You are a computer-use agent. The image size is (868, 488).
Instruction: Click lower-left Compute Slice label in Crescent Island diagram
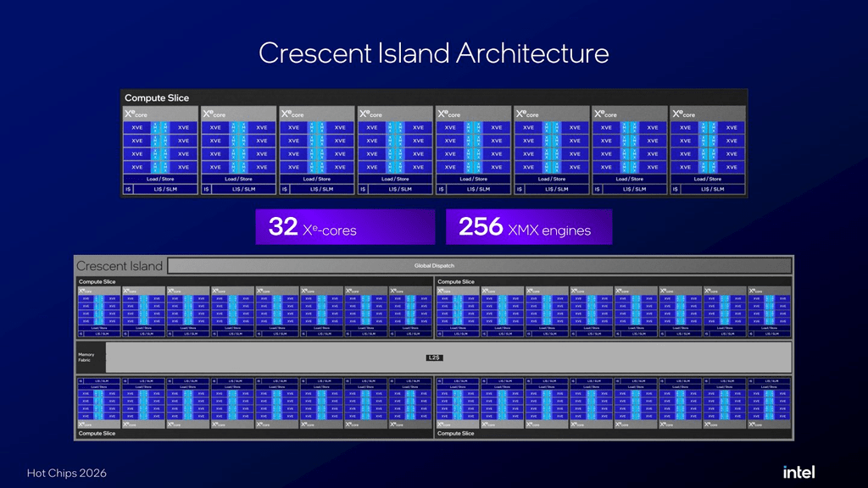pos(97,433)
